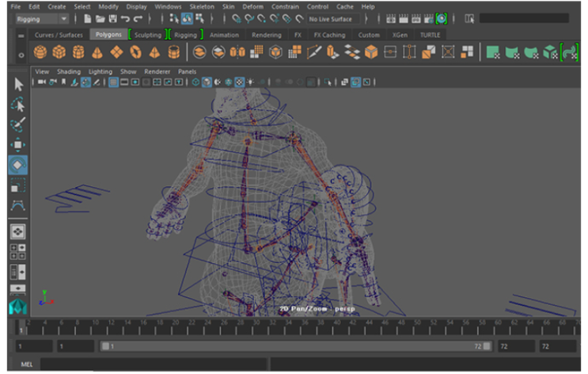Click the Save Scene disk icon
This screenshot has width=588, height=374.
pos(112,18)
